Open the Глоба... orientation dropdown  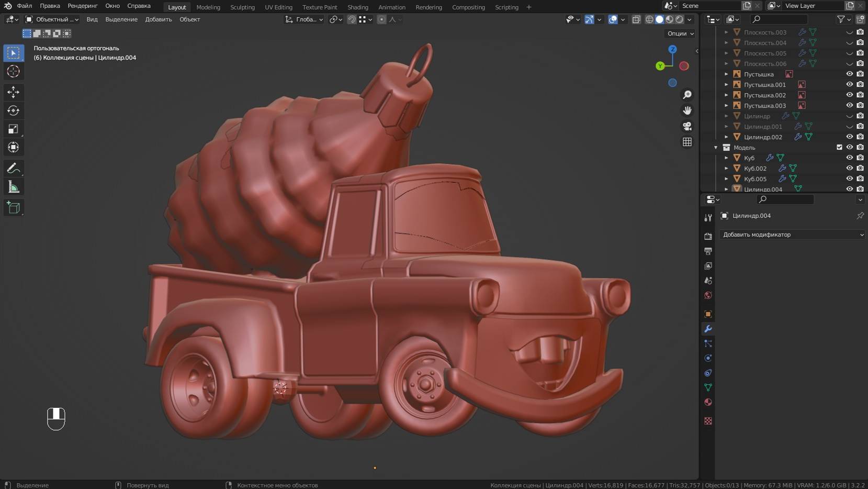(x=304, y=19)
